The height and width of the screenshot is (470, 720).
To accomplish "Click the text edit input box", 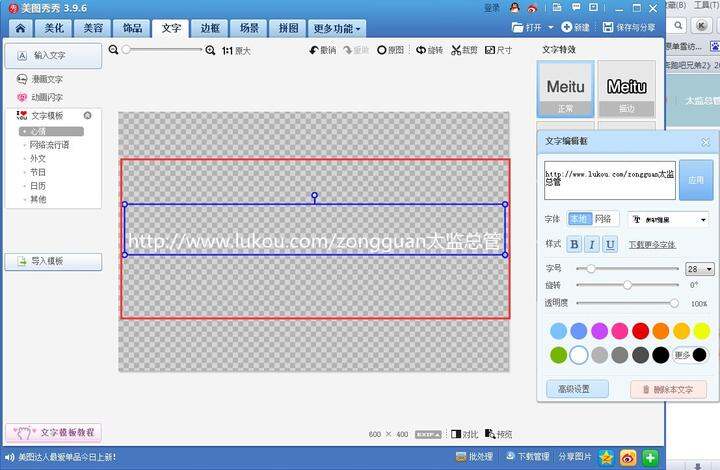I will point(610,180).
